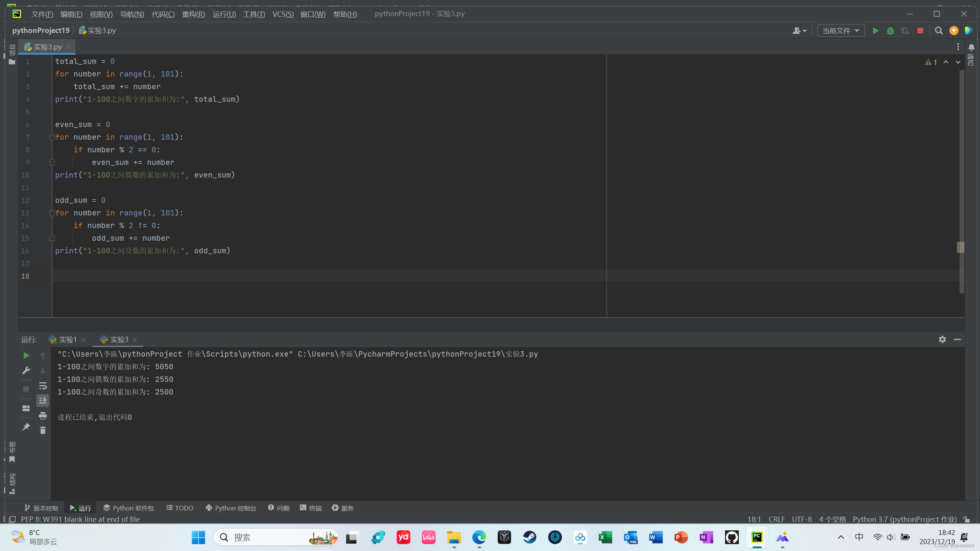980x551 pixels.
Task: Toggle scroll to end in console
Action: coord(43,401)
